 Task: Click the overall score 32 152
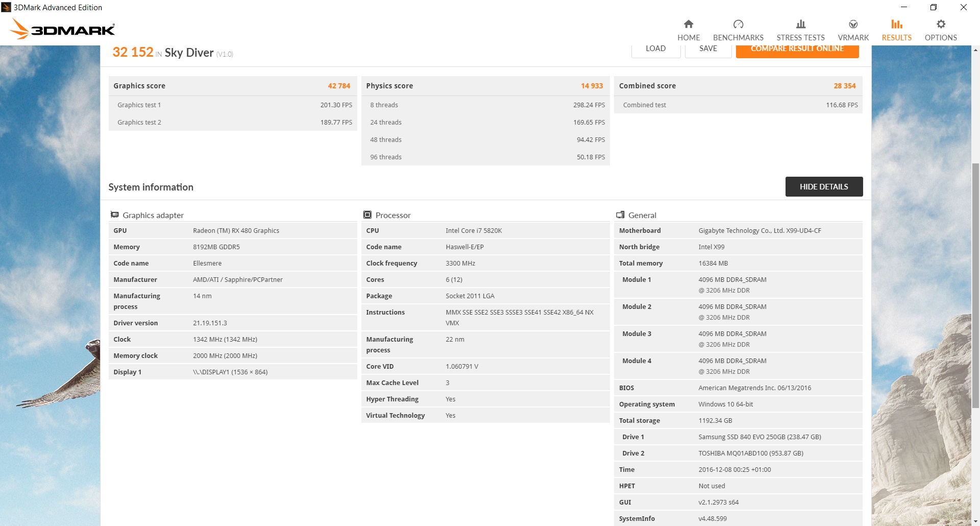tap(133, 52)
